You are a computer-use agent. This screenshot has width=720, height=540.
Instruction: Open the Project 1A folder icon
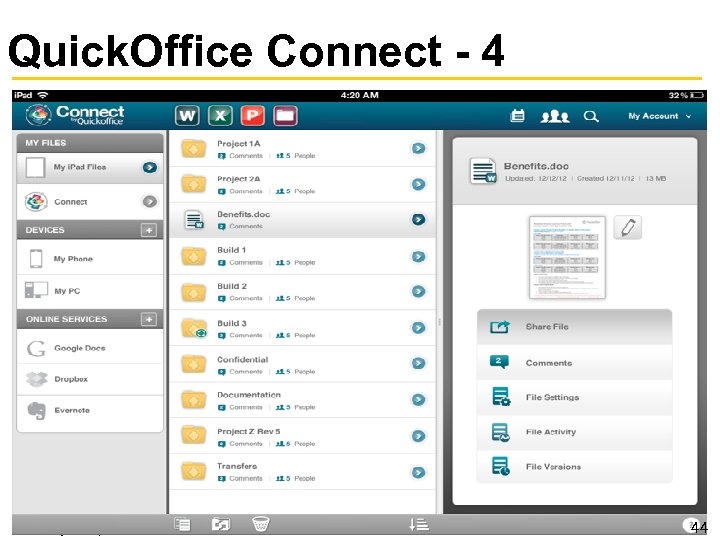click(193, 148)
